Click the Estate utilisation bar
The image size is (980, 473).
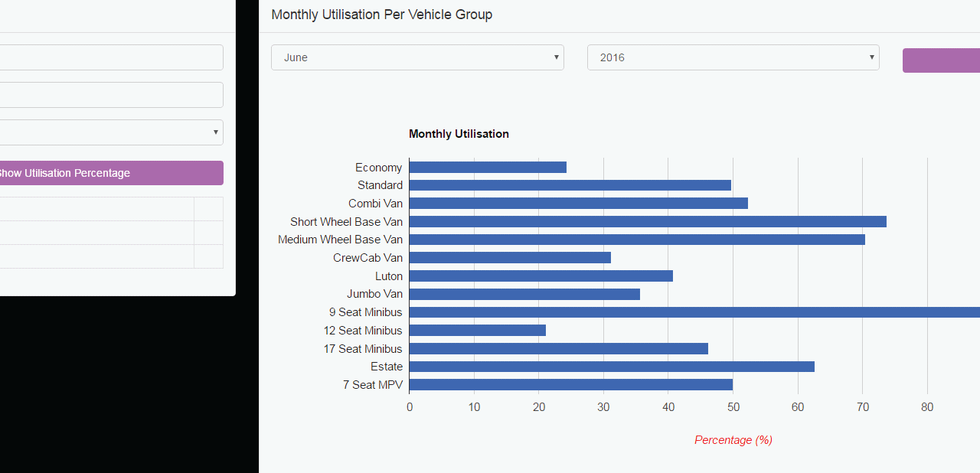point(612,367)
